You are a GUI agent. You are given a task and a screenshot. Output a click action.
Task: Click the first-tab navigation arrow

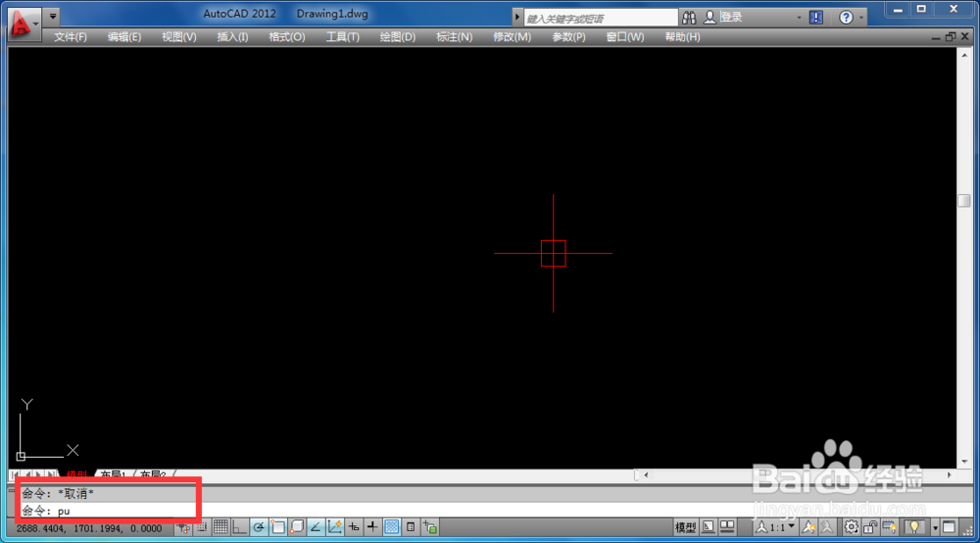(x=15, y=475)
